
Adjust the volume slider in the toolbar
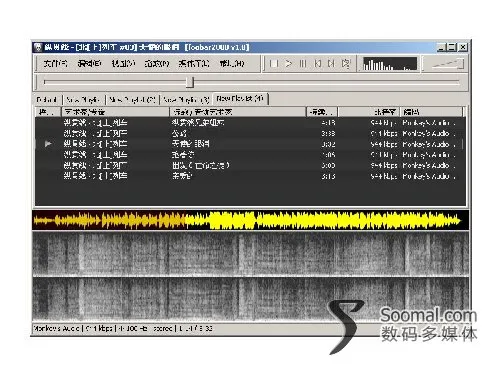(447, 64)
